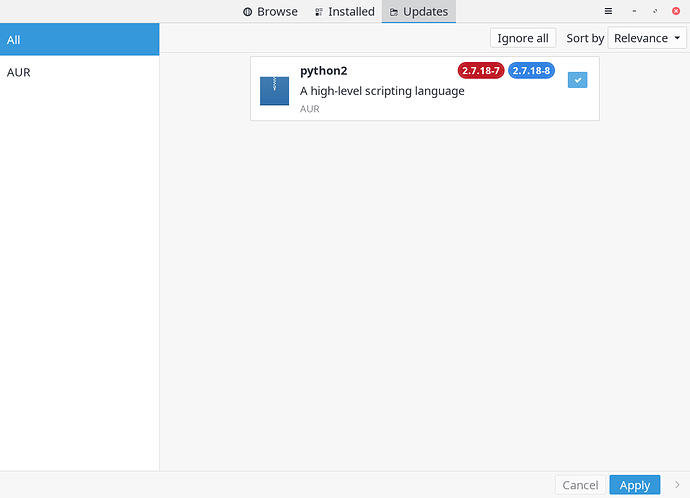Image resolution: width=690 pixels, height=498 pixels.
Task: Click the details arrow beside Apply
Action: (677, 485)
